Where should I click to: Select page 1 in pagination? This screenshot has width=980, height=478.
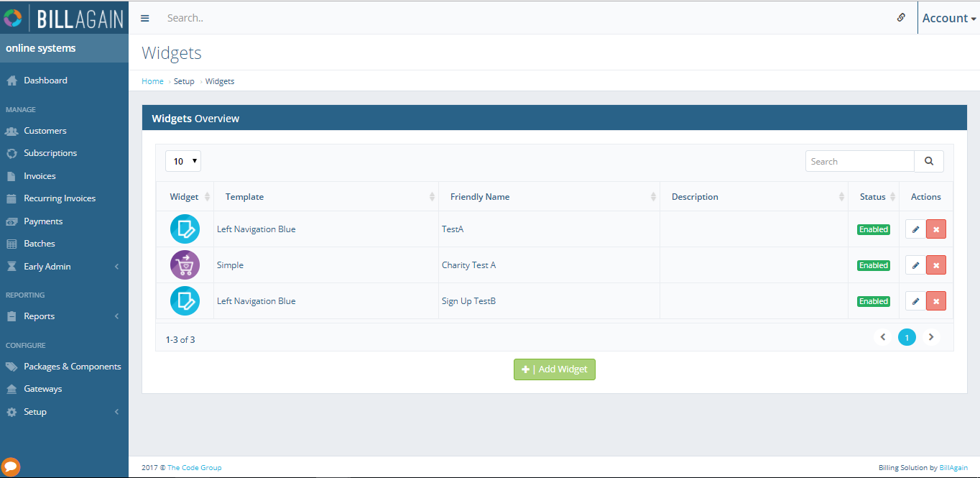(907, 337)
